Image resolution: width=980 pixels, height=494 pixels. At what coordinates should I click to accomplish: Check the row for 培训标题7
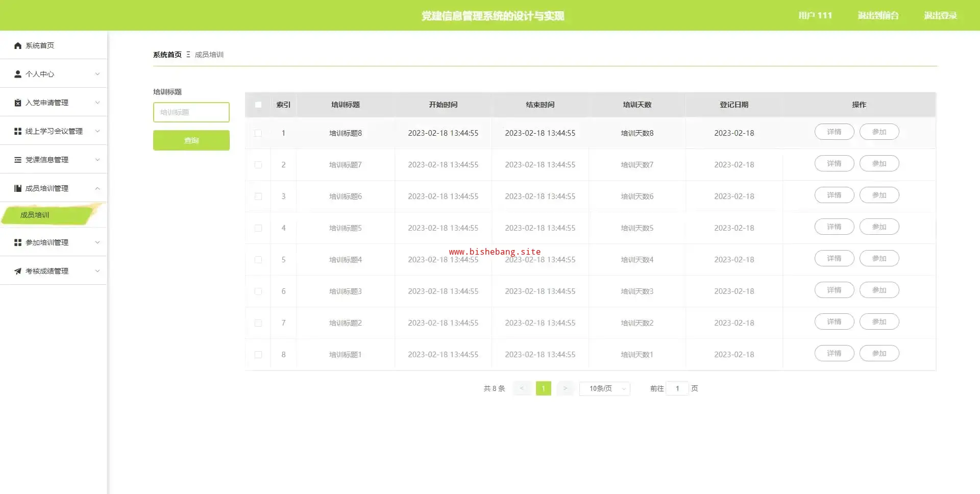point(258,165)
